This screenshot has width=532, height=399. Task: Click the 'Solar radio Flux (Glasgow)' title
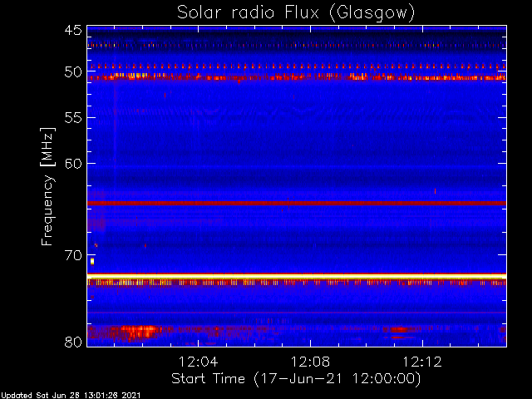coord(296,13)
